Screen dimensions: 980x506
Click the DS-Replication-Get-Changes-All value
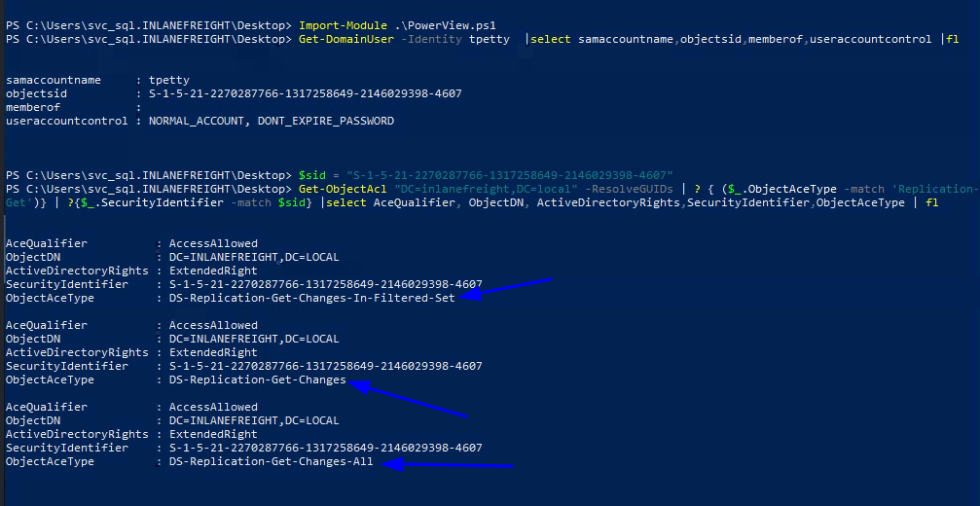(x=271, y=462)
